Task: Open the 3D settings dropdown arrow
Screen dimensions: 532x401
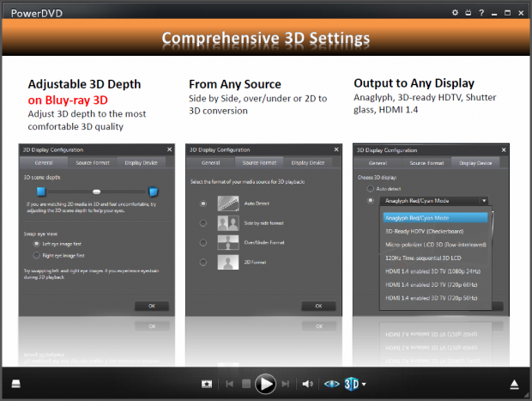Action: click(365, 385)
